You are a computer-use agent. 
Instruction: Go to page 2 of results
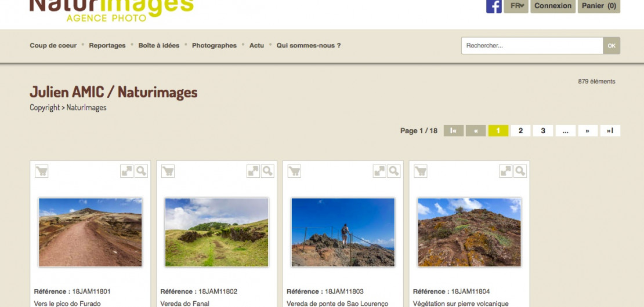point(520,131)
